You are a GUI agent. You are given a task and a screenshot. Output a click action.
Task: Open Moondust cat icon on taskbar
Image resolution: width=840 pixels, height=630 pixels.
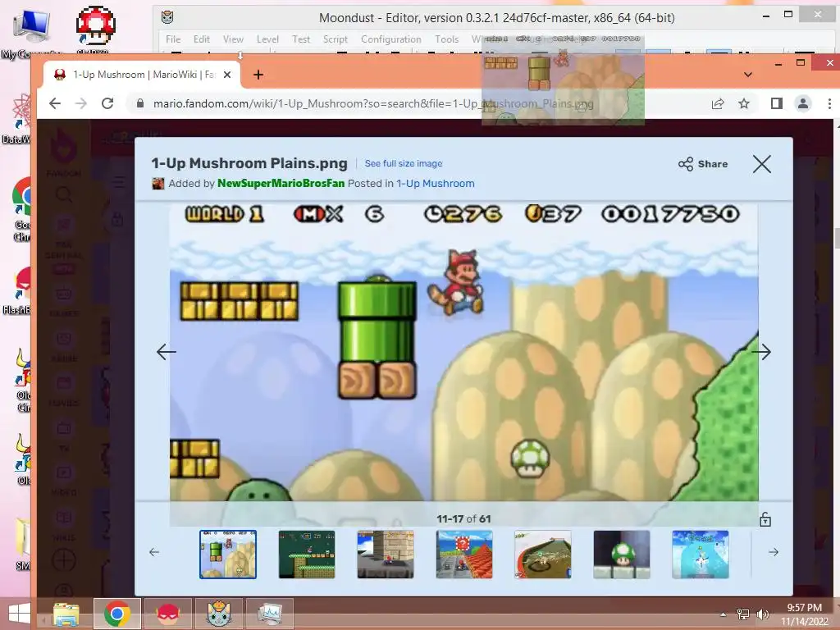point(218,614)
